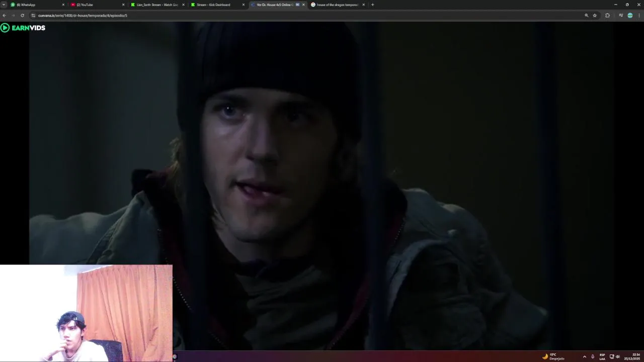Open the volume speaker tray icon
The image size is (644, 362).
(617, 356)
